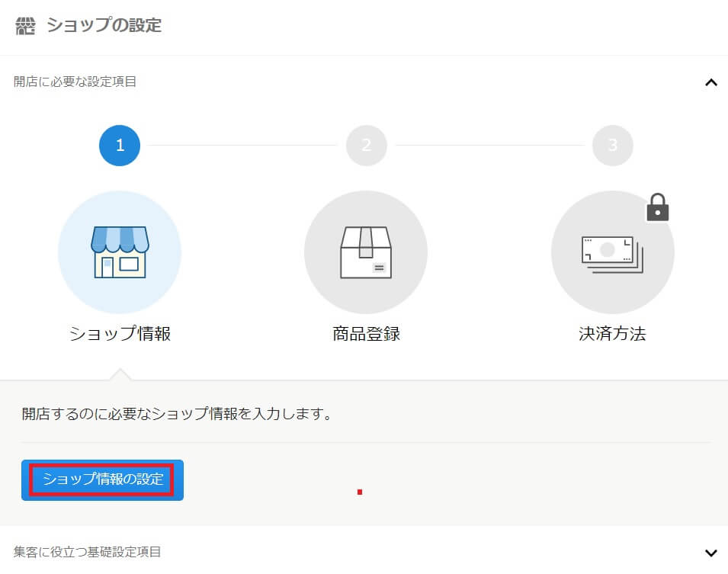Viewport: 728px width, 574px height.
Task: Expand 集客に役立つ基礎設定項目 with the down chevron
Action: [710, 553]
